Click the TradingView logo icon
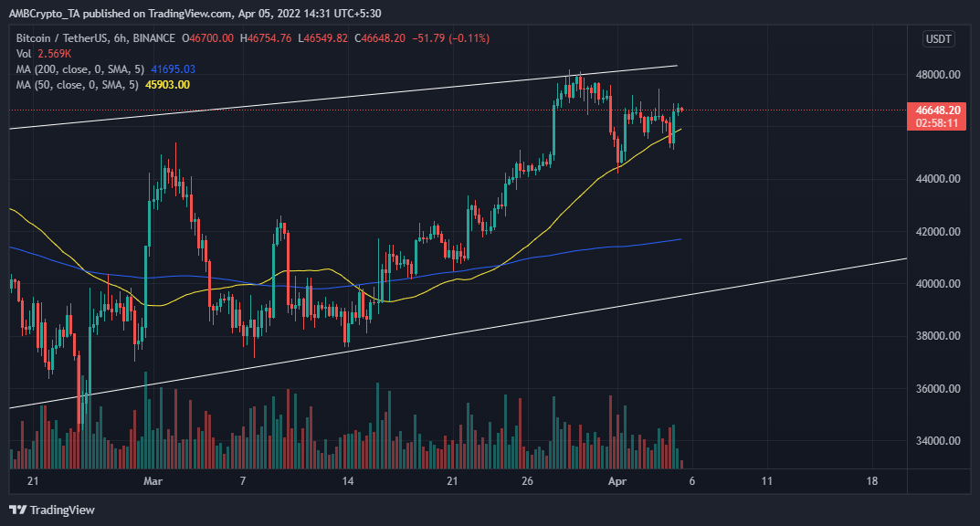The width and height of the screenshot is (980, 526). tap(18, 510)
